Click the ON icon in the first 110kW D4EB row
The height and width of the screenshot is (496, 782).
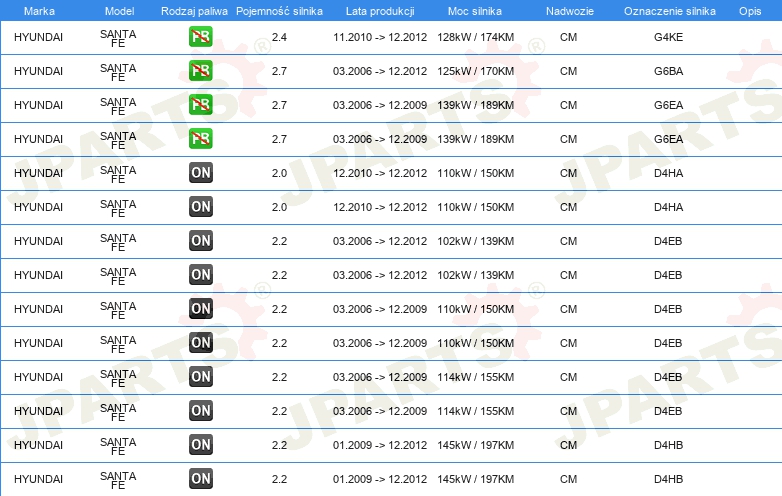200,309
